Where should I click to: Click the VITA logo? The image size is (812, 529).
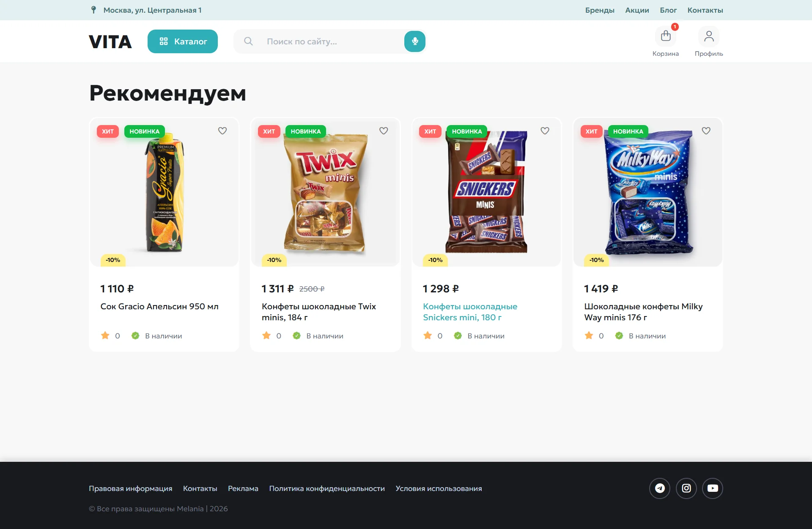[x=110, y=42]
